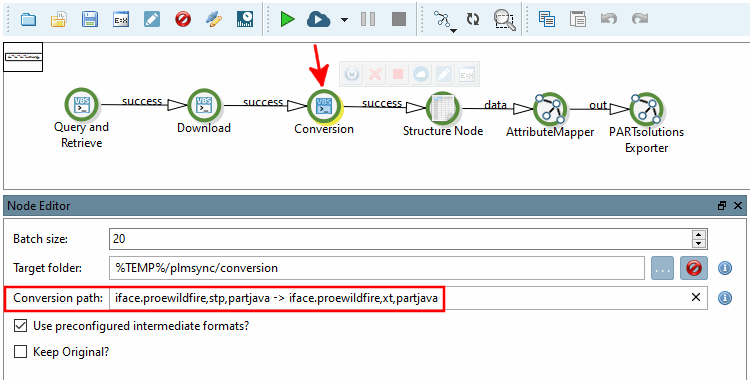
Task: Click the node power toggle icon
Action: 352,74
